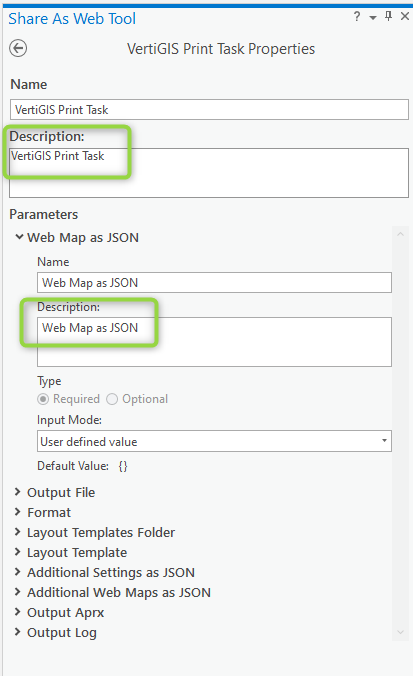Click the tool Name field VertiGIS Print Task
Screen dimensions: 413x676
tap(209, 110)
